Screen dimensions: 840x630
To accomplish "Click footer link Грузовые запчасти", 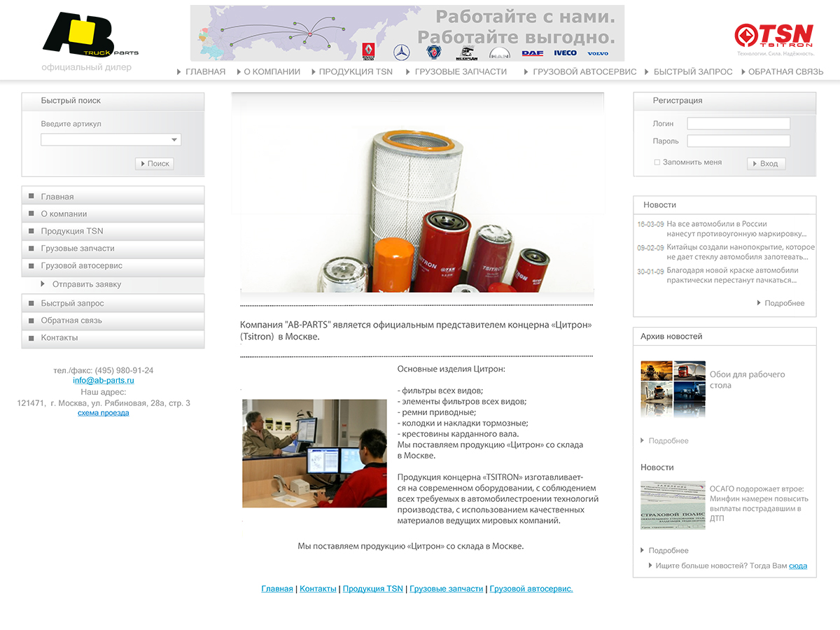I will pyautogui.click(x=447, y=589).
